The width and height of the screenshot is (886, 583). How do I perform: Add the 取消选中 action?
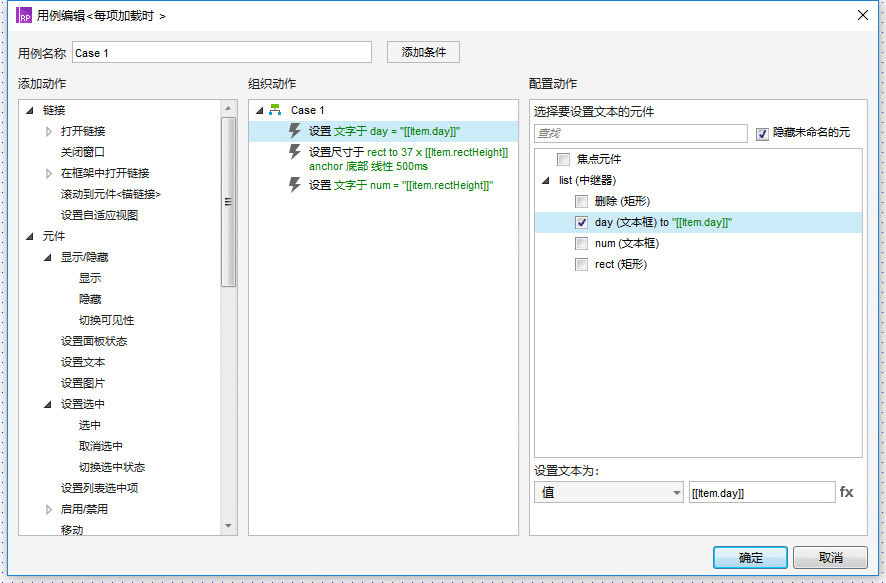[101, 446]
